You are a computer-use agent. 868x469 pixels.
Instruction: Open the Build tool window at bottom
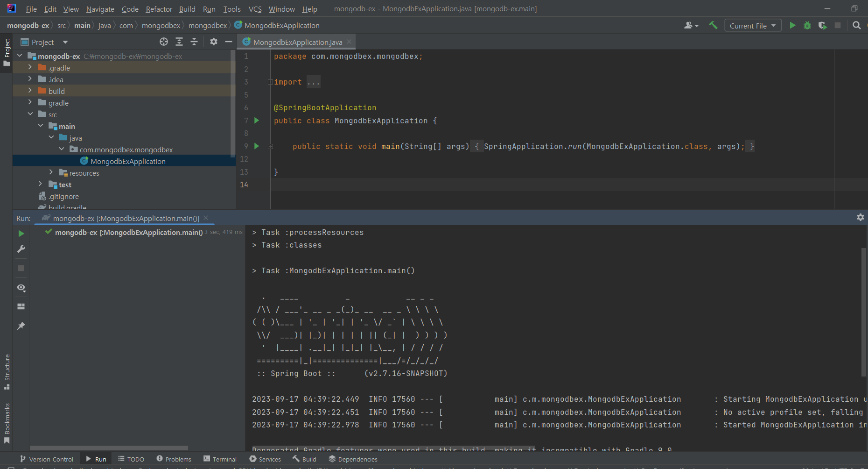(x=304, y=459)
